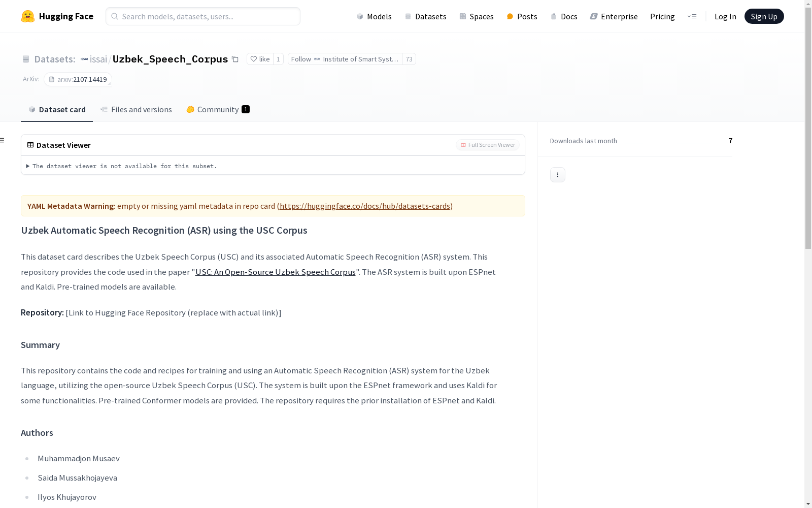The image size is (812, 508).
Task: Copy dataset name with the copy icon
Action: (235, 59)
